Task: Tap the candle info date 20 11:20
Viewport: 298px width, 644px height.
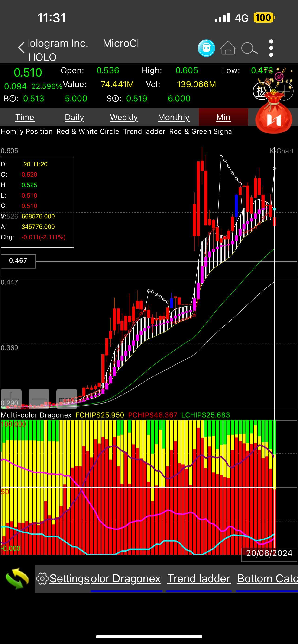Action: tap(35, 164)
